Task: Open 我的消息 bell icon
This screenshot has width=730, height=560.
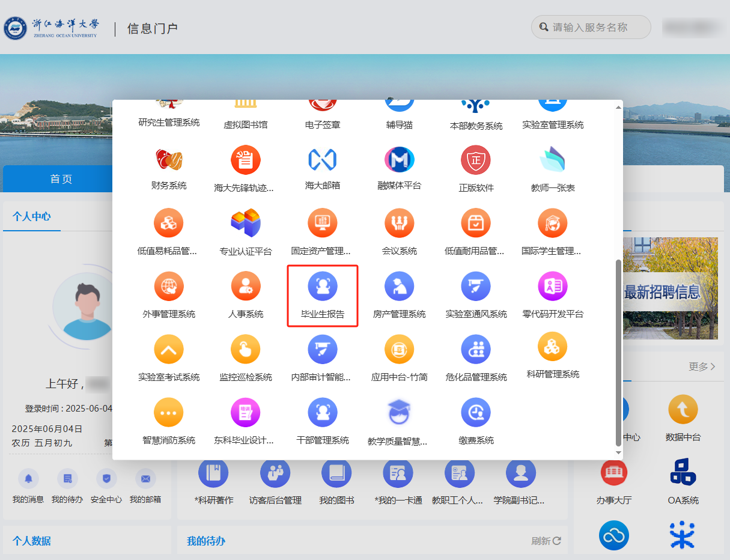Action: pos(28,478)
